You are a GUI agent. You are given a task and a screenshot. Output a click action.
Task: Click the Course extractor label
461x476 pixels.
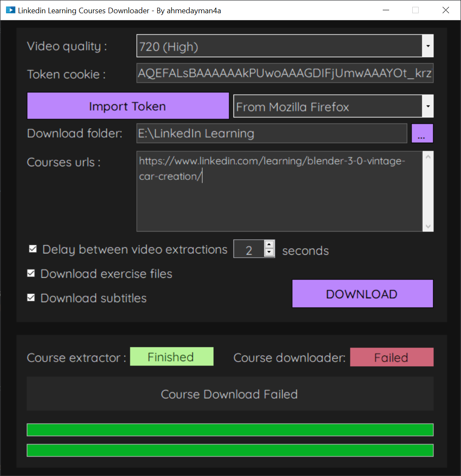pyautogui.click(x=76, y=358)
